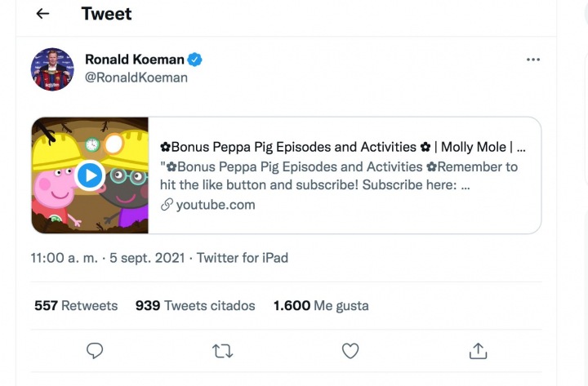588x386 pixels.
Task: Show the 939 Tweets citados
Action: 195,306
